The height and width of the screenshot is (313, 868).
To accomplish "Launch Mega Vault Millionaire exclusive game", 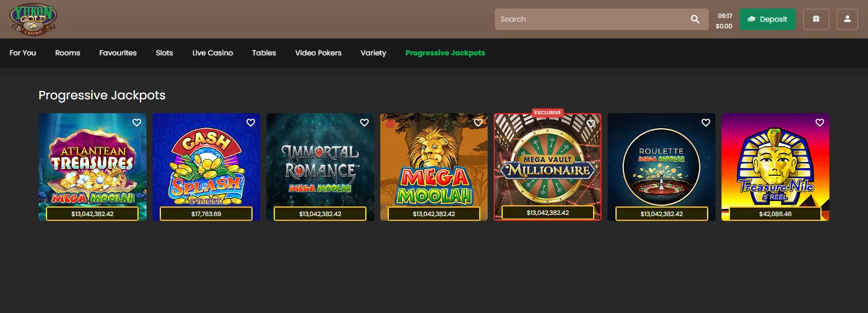I will (548, 167).
